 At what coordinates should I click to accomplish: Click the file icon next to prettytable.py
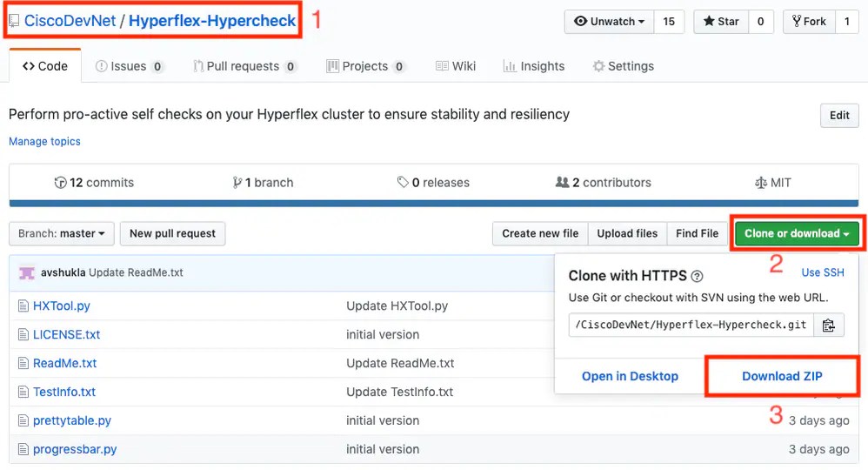click(23, 420)
